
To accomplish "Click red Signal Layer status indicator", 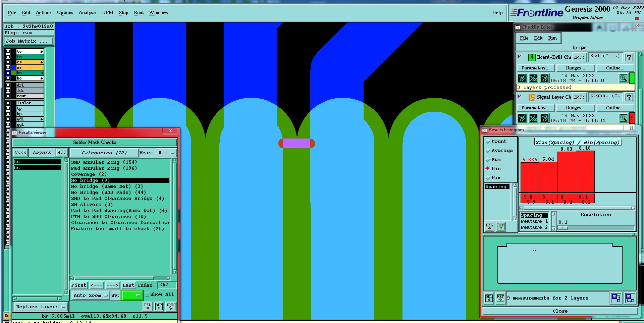I will (x=632, y=118).
